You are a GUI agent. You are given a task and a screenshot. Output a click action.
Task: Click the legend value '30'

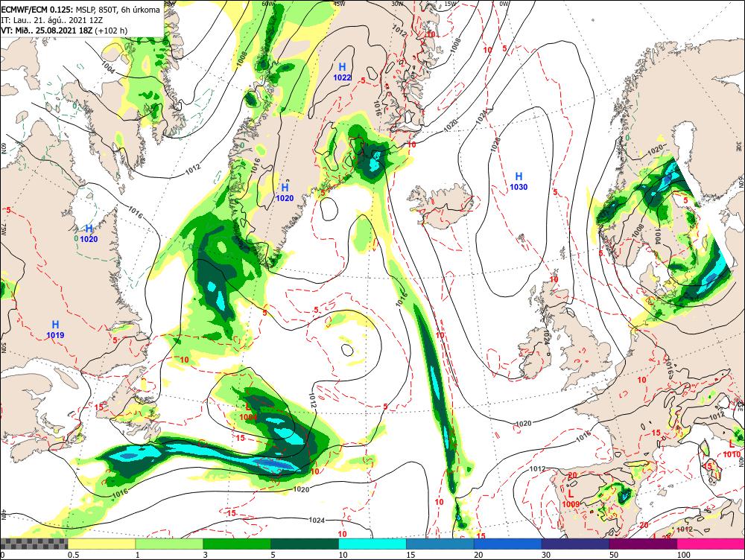(x=546, y=555)
